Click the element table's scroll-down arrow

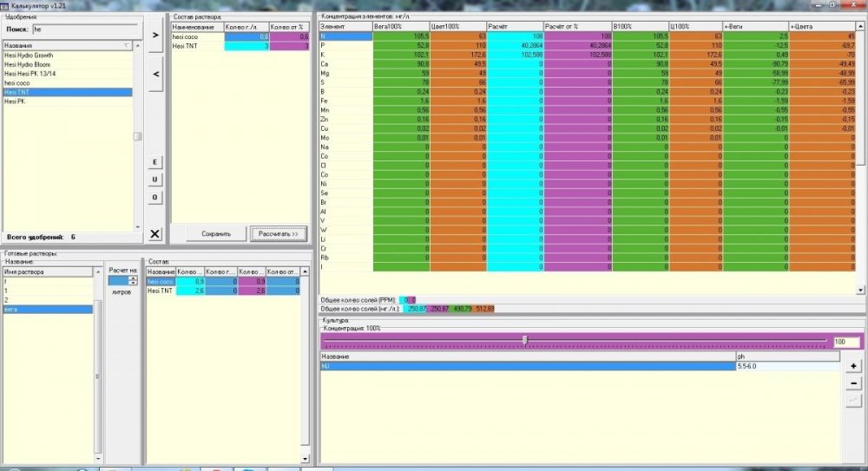click(860, 290)
